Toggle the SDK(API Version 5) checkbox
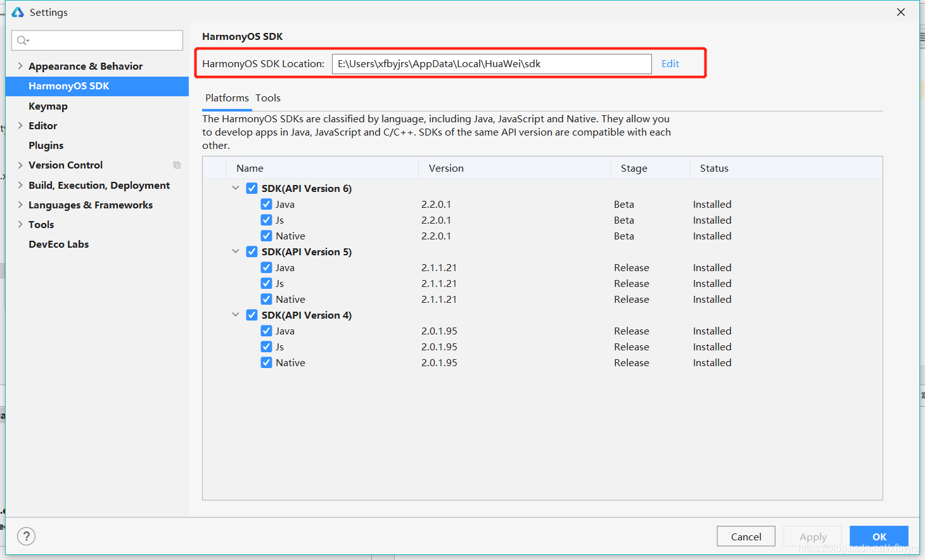This screenshot has height=560, width=925. pyautogui.click(x=252, y=251)
